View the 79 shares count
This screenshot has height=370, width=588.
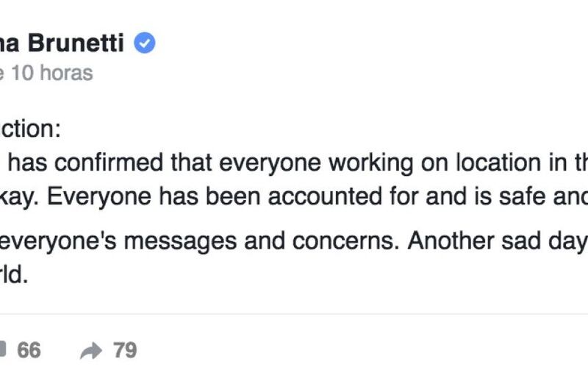click(125, 350)
